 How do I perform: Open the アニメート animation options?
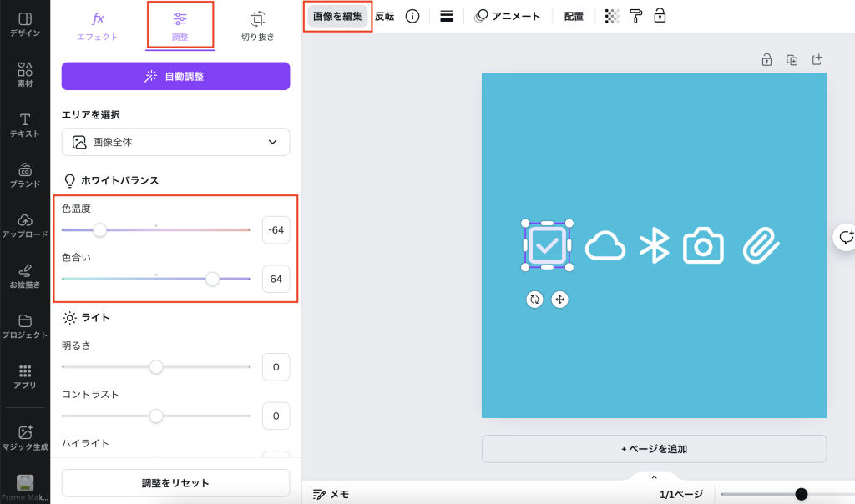pos(508,17)
